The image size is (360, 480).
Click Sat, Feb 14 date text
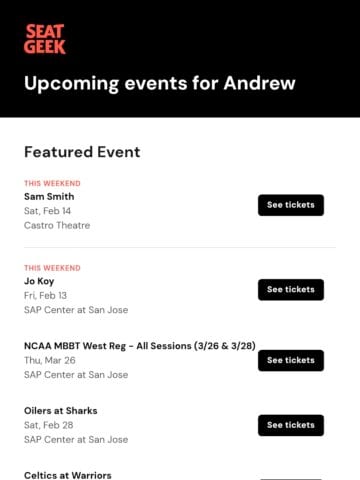[x=47, y=211]
